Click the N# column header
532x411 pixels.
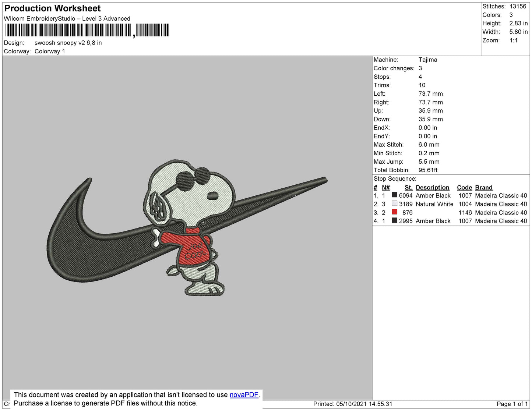coord(385,187)
